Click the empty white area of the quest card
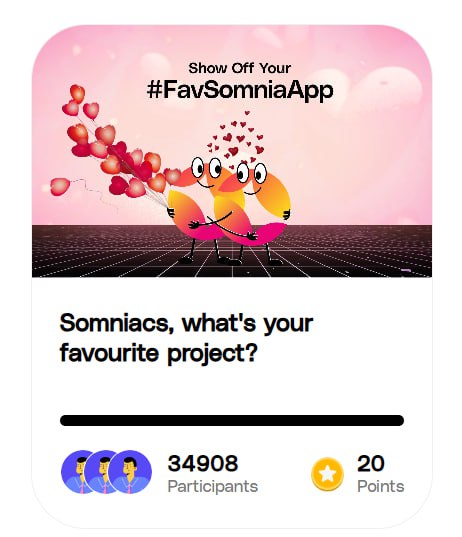Image resolution: width=462 pixels, height=537 pixels. pyautogui.click(x=232, y=390)
